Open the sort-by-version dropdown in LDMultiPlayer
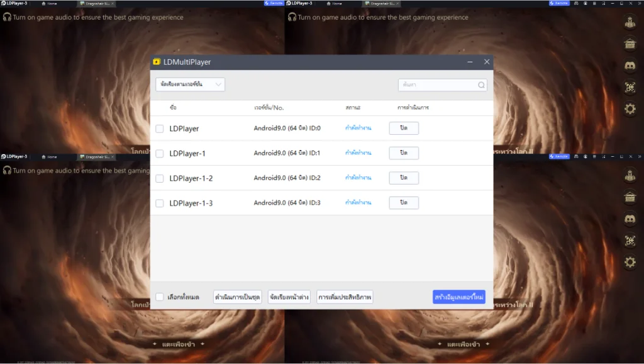 (190, 84)
